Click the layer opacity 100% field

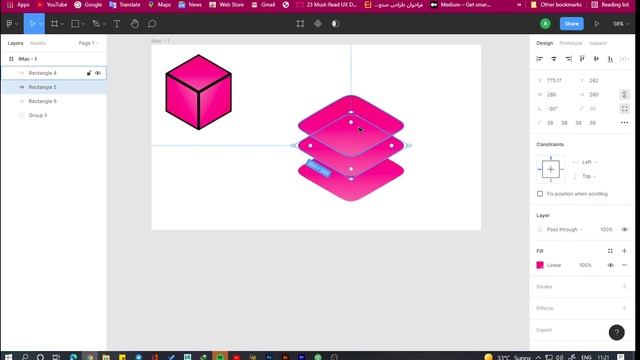click(x=606, y=229)
